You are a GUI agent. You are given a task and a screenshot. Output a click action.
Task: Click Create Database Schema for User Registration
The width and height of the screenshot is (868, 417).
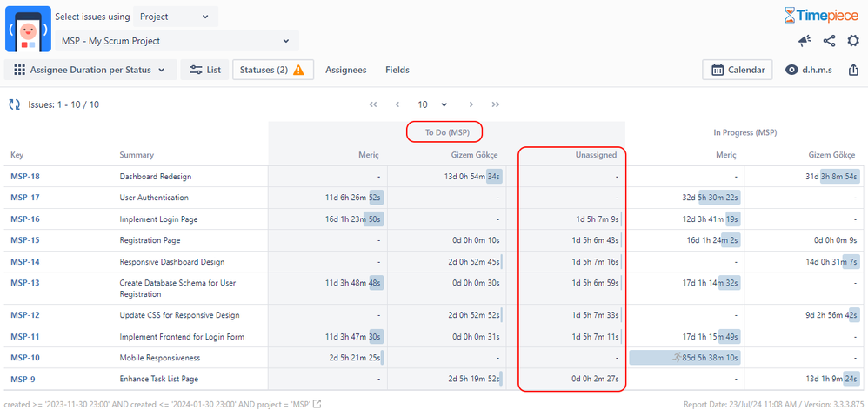177,288
